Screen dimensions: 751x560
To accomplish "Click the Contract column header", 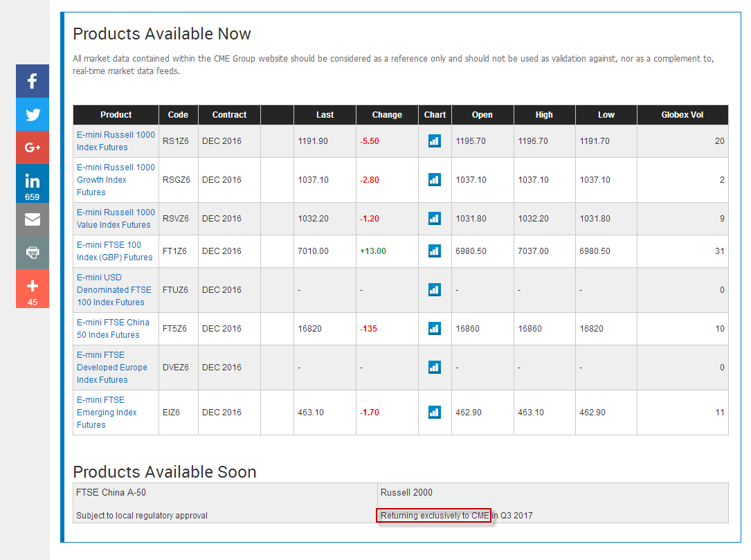I will point(229,115).
